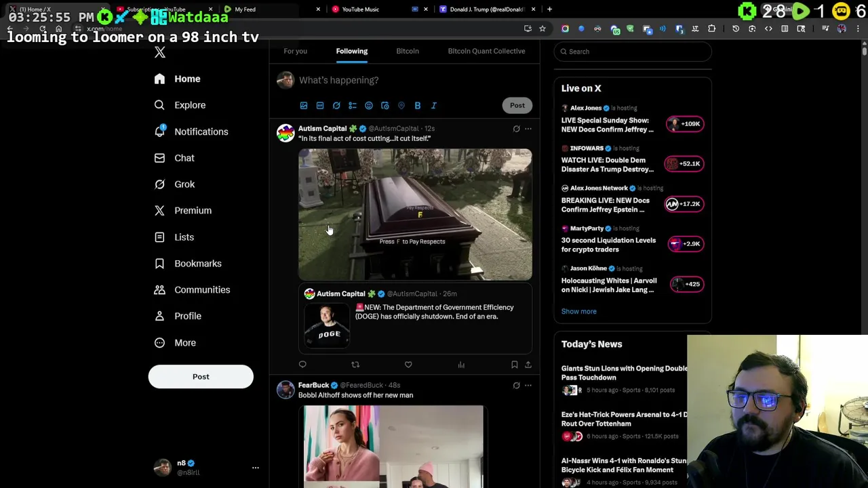Viewport: 868px width, 488px height.
Task: Open Bitcoin Quant Collective tab
Action: click(486, 51)
